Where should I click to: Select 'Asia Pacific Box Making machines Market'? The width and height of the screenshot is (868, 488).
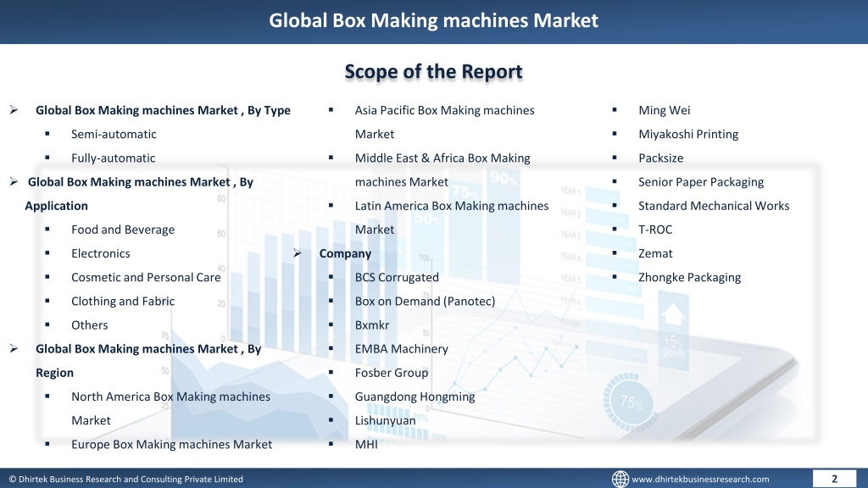coord(444,122)
